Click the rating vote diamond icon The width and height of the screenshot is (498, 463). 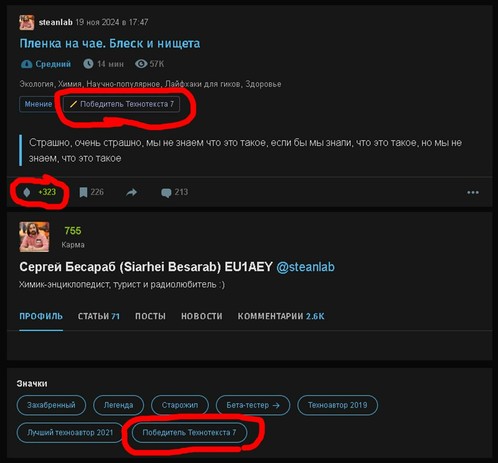tap(27, 192)
